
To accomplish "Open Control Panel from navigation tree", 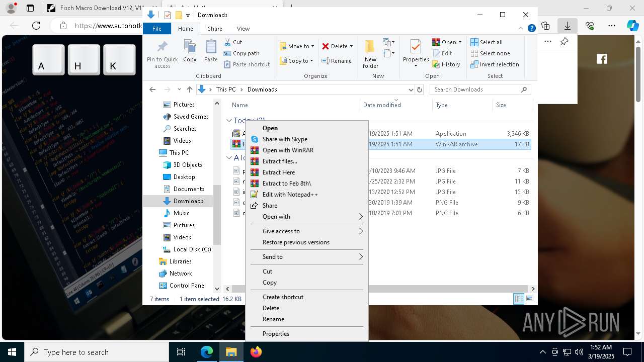I will (182, 286).
